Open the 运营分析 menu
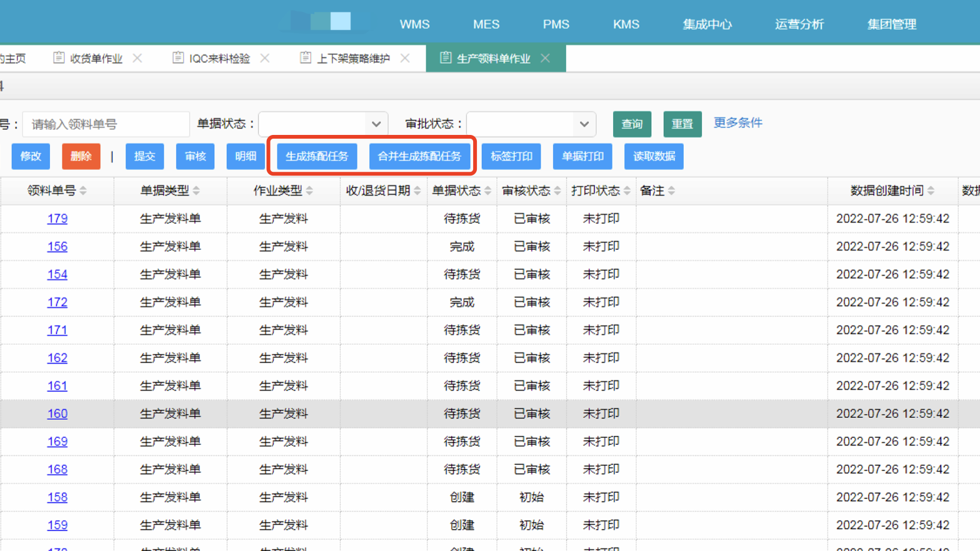980x551 pixels. [x=799, y=24]
